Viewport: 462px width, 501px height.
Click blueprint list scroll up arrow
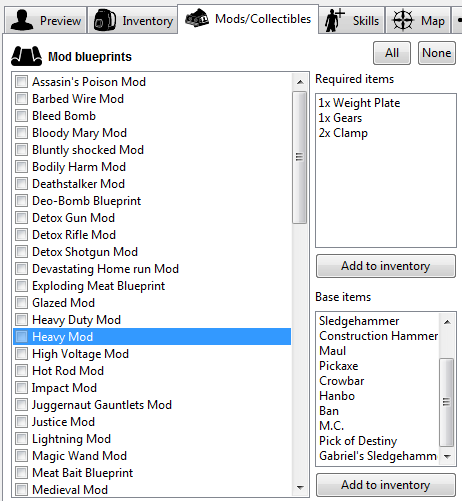pyautogui.click(x=300, y=82)
